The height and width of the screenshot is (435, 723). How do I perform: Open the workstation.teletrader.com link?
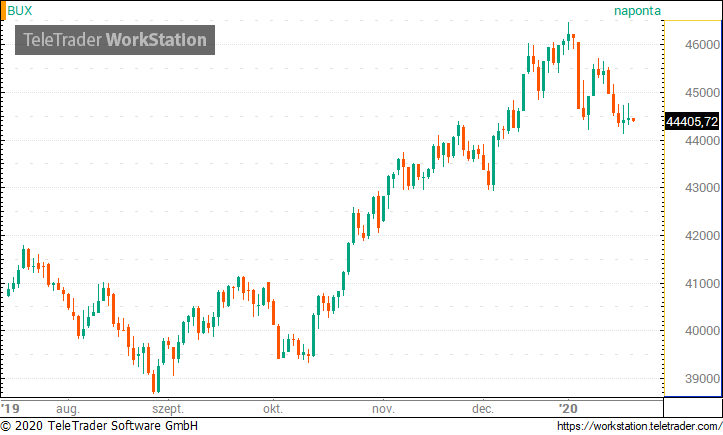[640, 426]
